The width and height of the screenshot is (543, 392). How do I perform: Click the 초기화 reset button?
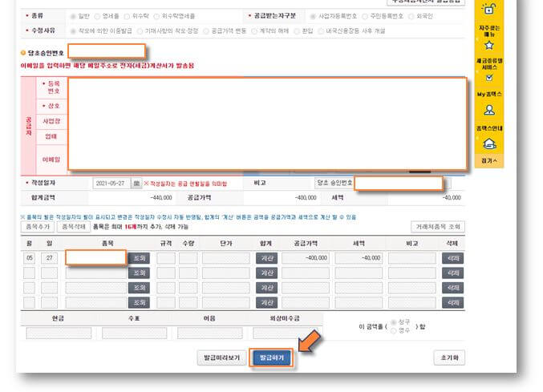pyautogui.click(x=449, y=358)
